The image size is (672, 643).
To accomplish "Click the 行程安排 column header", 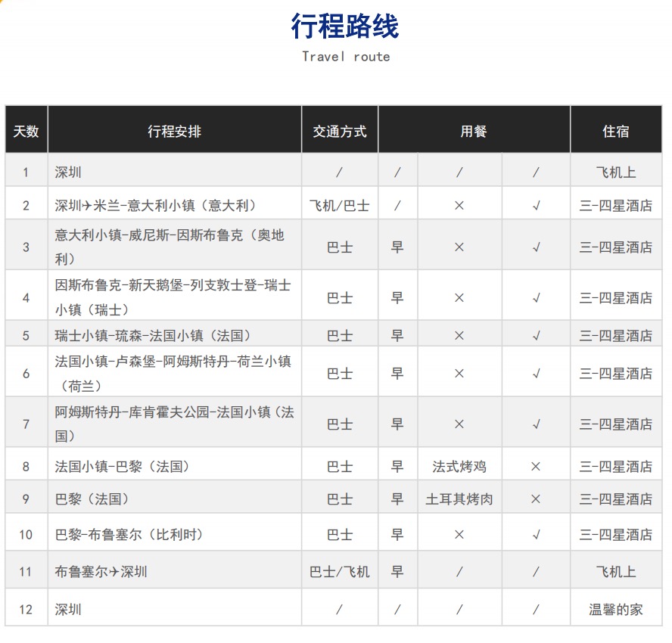I will tap(174, 131).
